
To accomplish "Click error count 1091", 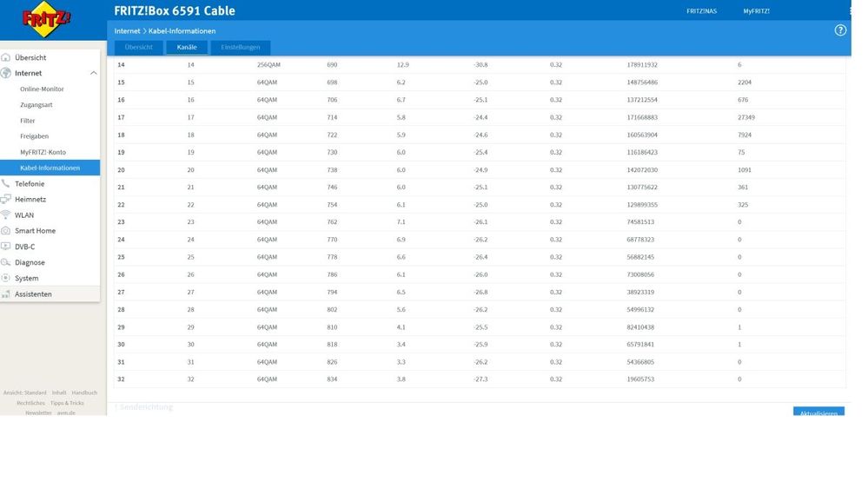I will tap(745, 170).
